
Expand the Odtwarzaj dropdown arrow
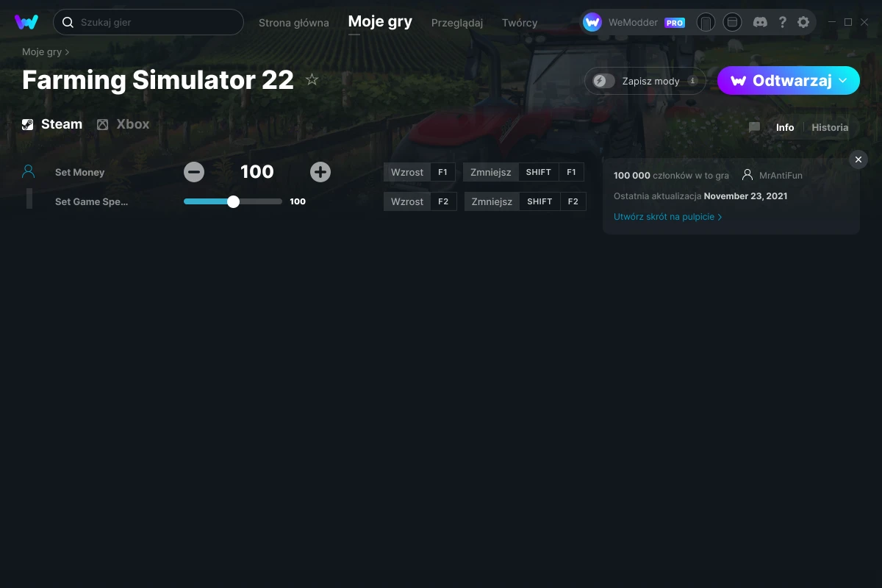pos(843,80)
